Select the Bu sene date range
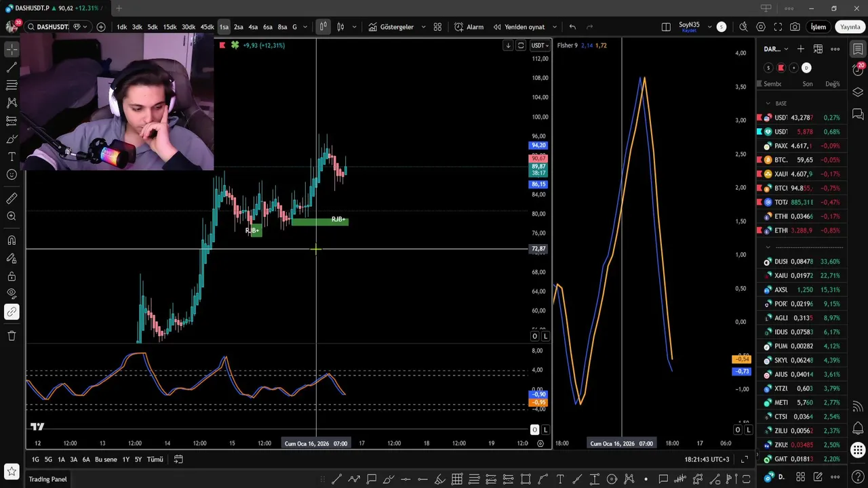Viewport: 868px width, 488px height. 106,460
